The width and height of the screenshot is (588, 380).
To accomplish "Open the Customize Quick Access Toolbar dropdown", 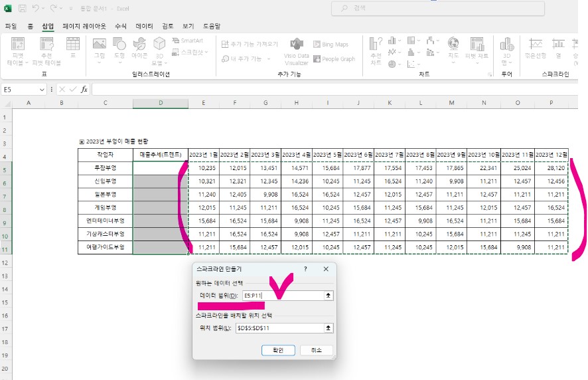I will tap(70, 8).
